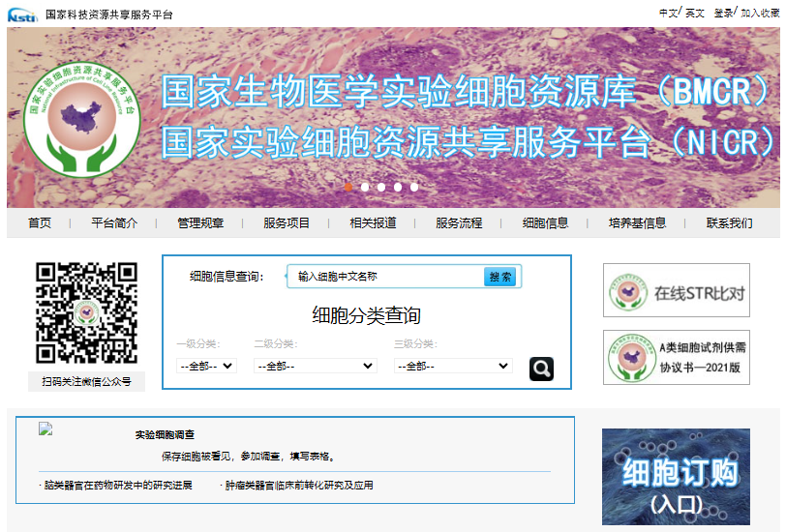Screen dimensions: 786x532
Task: Click the WeChat QR code image
Action: [86, 312]
